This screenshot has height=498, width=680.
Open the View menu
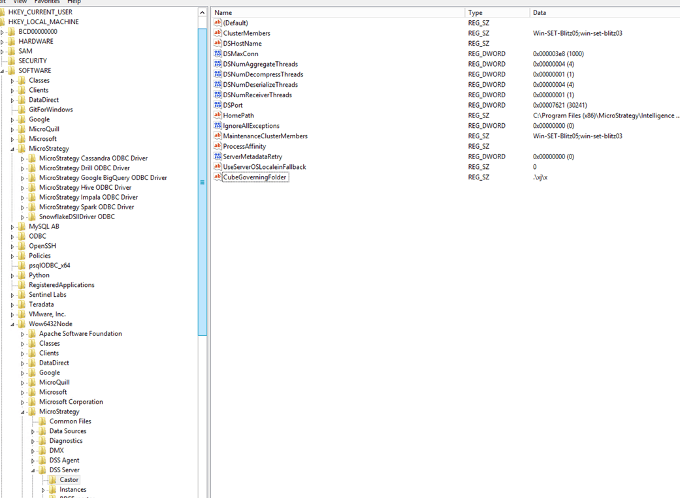pyautogui.click(x=19, y=2)
